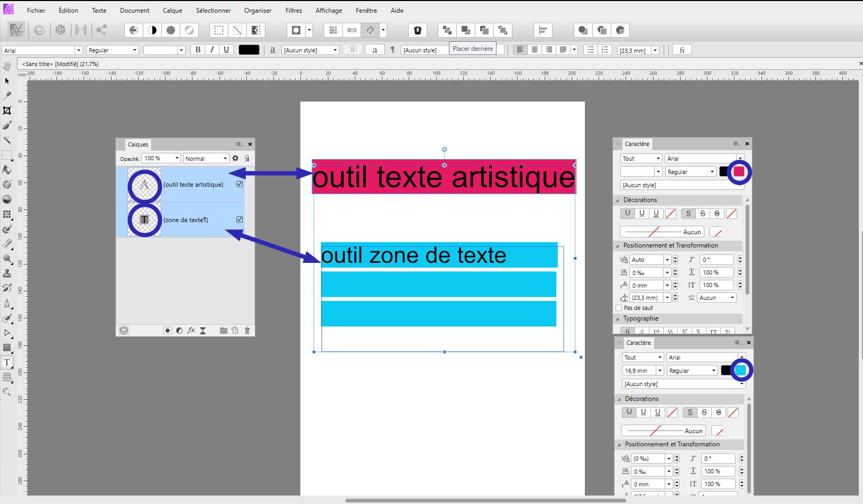Toggle visibility of zone de texte layer
This screenshot has width=863, height=504.
pos(240,219)
